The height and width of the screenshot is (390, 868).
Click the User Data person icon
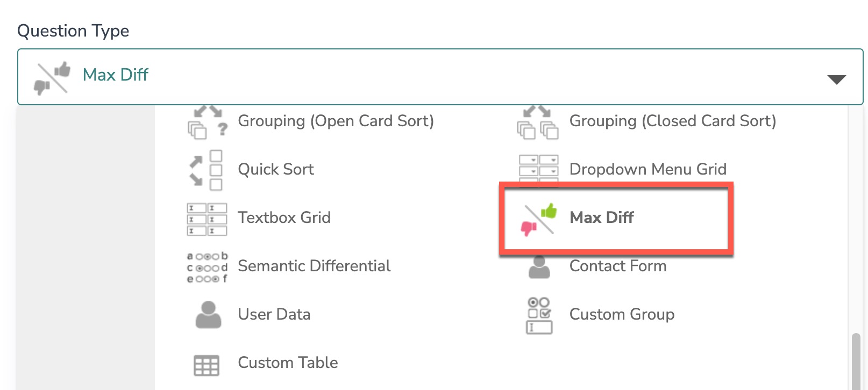coord(208,315)
